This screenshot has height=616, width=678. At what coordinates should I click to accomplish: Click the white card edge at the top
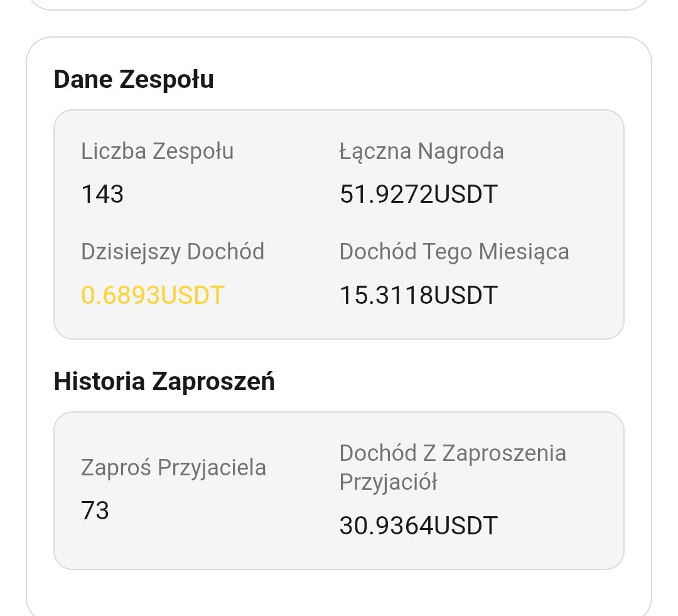339,6
